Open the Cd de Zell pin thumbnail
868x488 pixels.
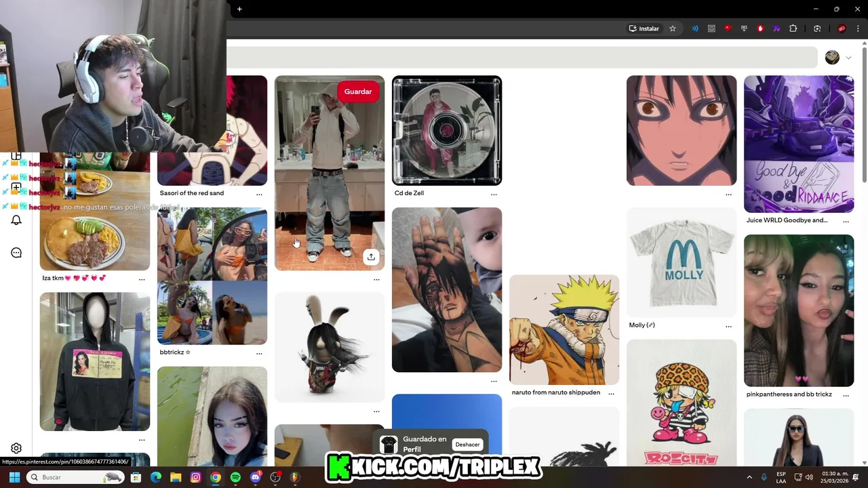tap(447, 130)
